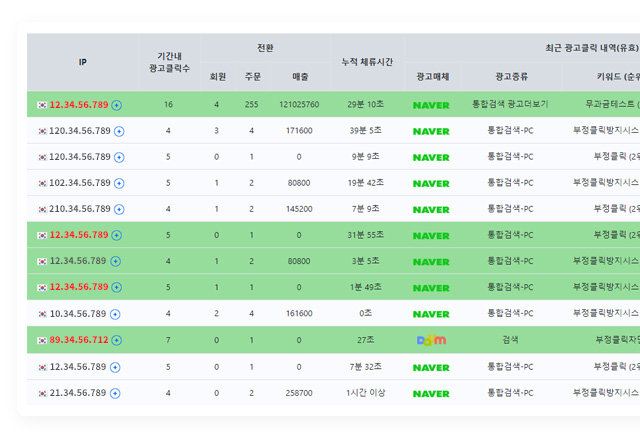Click the 매출 sub-column header
The image size is (640, 445).
click(x=300, y=76)
